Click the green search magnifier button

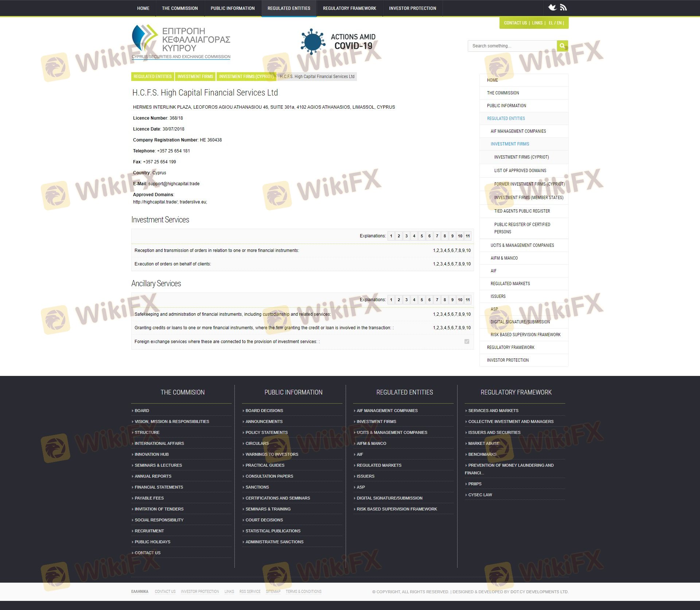pyautogui.click(x=562, y=46)
